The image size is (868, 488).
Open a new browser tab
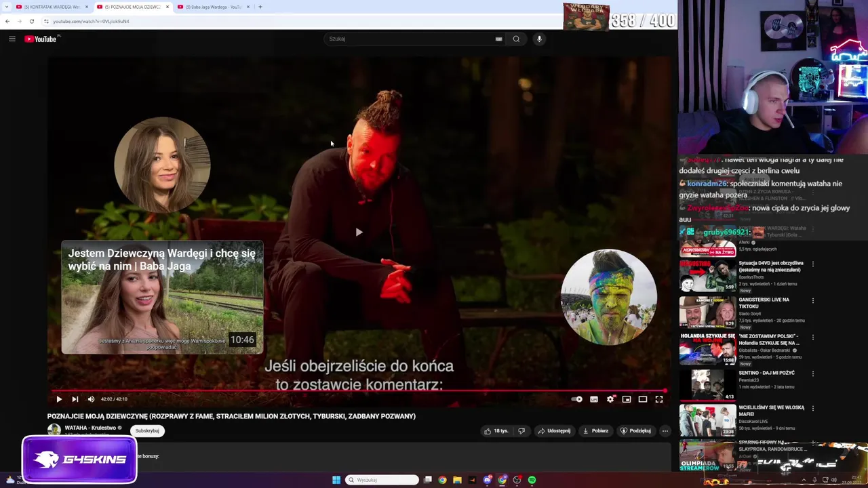tap(260, 7)
